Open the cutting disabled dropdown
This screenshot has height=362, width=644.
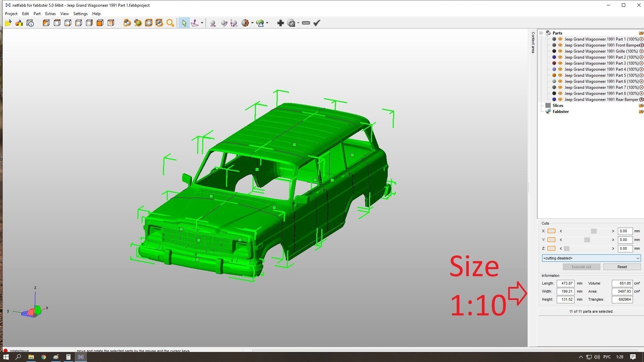tap(591, 258)
